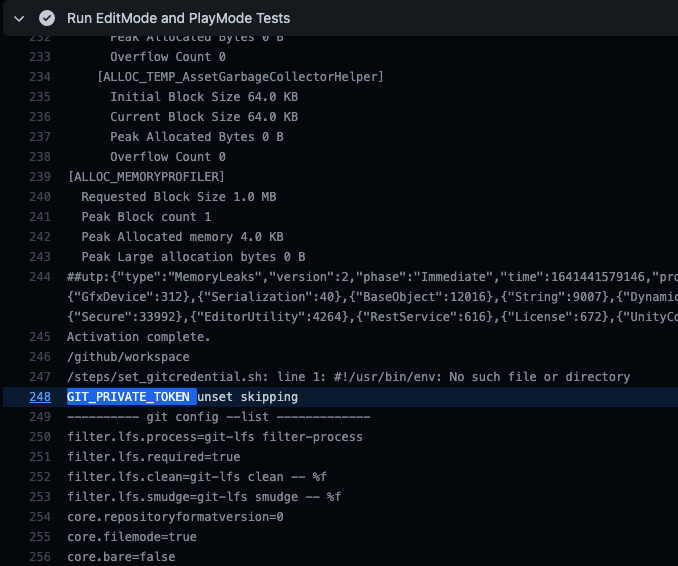Click line number 234
678x566 pixels.
pyautogui.click(x=40, y=77)
